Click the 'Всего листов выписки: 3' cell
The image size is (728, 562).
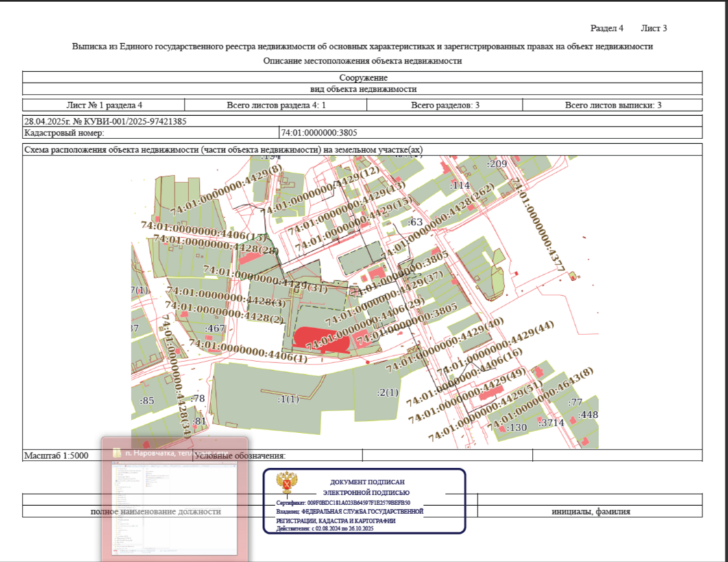click(612, 105)
